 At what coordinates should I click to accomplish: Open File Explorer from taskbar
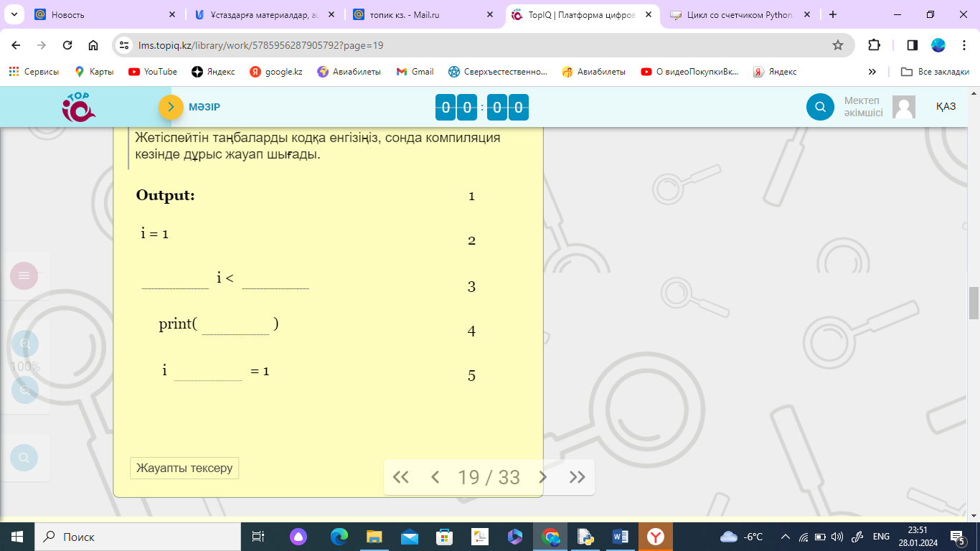[374, 537]
